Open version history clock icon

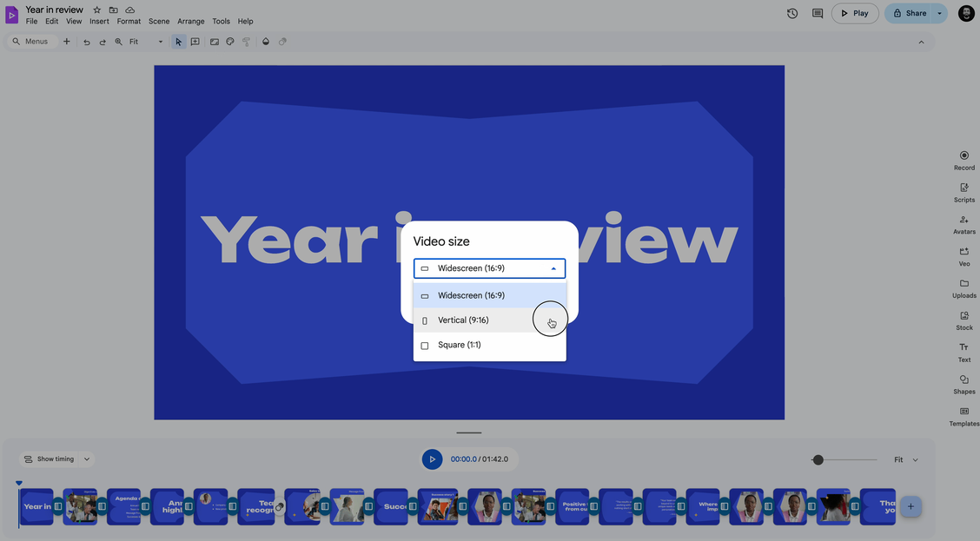pyautogui.click(x=792, y=13)
